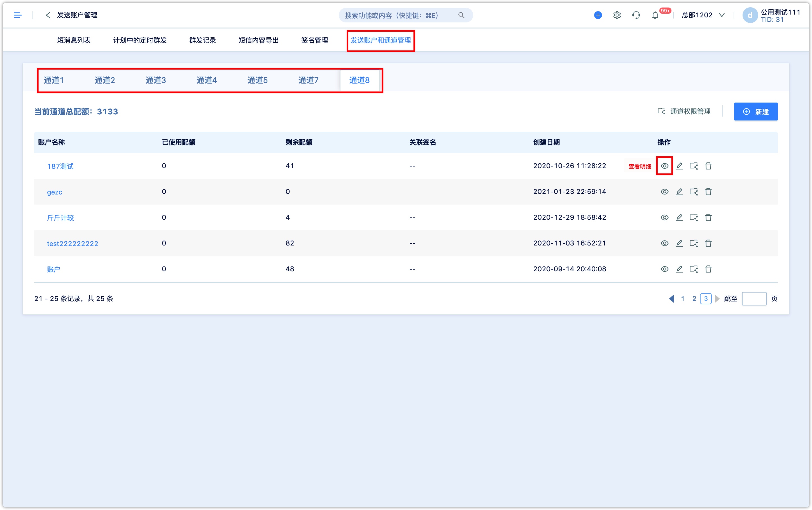Open notifications bell with 99+ badge
Viewport: 812px width, 510px height.
[655, 15]
